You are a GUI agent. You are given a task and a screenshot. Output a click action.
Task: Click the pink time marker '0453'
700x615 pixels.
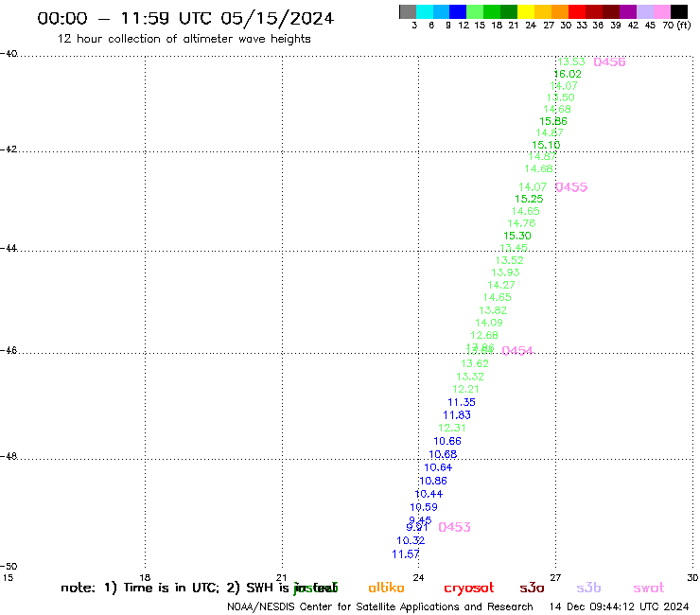click(x=454, y=527)
